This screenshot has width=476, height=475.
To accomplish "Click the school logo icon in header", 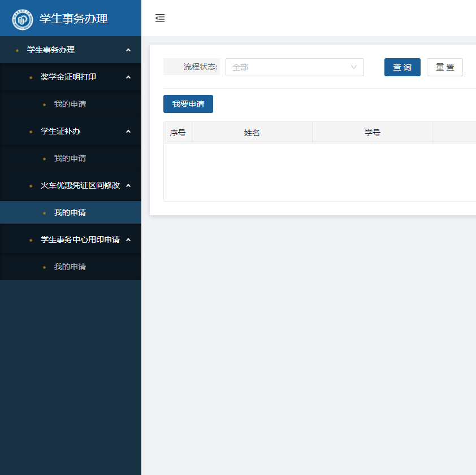I will 23,19.
